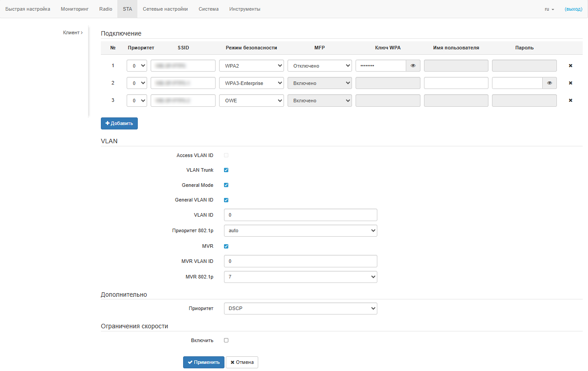
Task: Click the Добавить button to add a connection
Action: tap(119, 123)
